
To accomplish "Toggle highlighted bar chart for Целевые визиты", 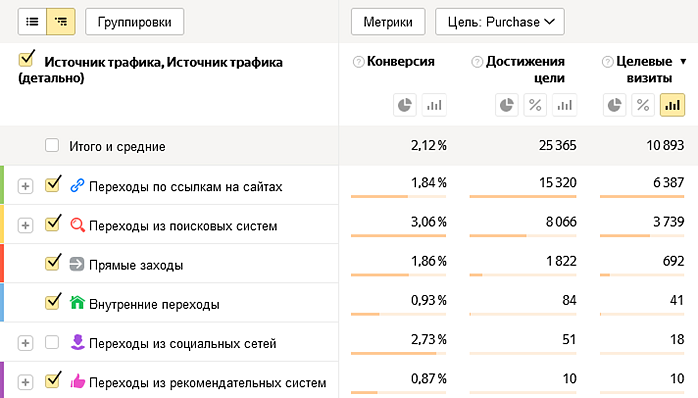I will 672,105.
